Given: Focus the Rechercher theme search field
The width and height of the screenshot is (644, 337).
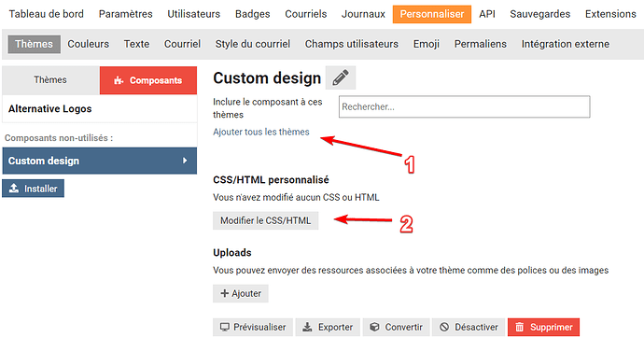Looking at the screenshot, I should 465,106.
